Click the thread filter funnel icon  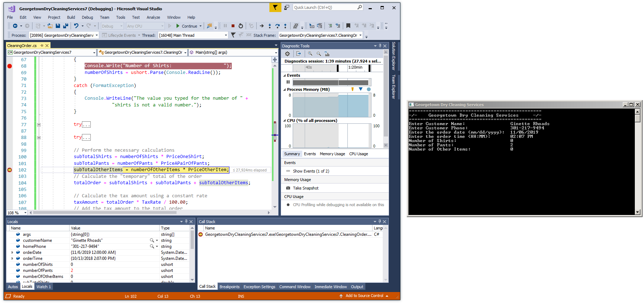coord(233,35)
